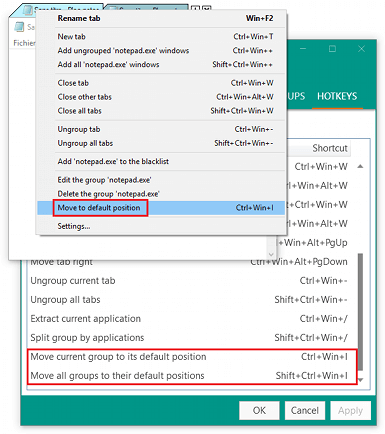Choose 'New tab' menu entry

click(161, 37)
